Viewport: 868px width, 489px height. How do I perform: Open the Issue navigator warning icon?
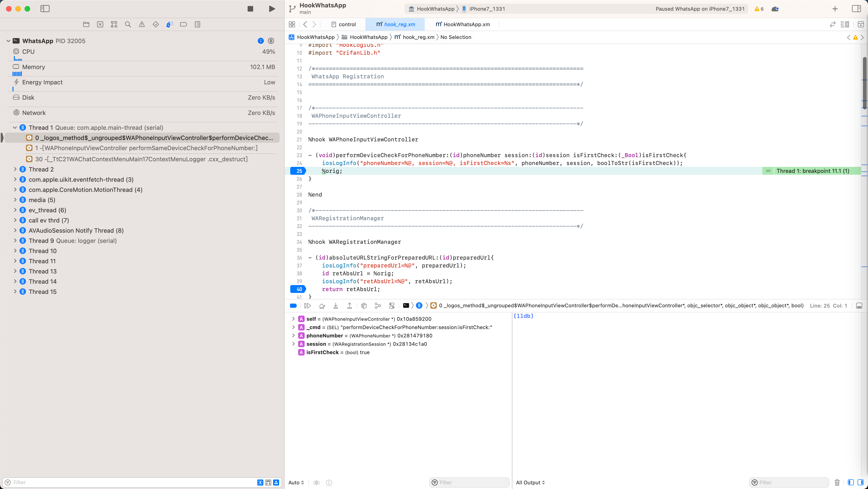pyautogui.click(x=142, y=24)
